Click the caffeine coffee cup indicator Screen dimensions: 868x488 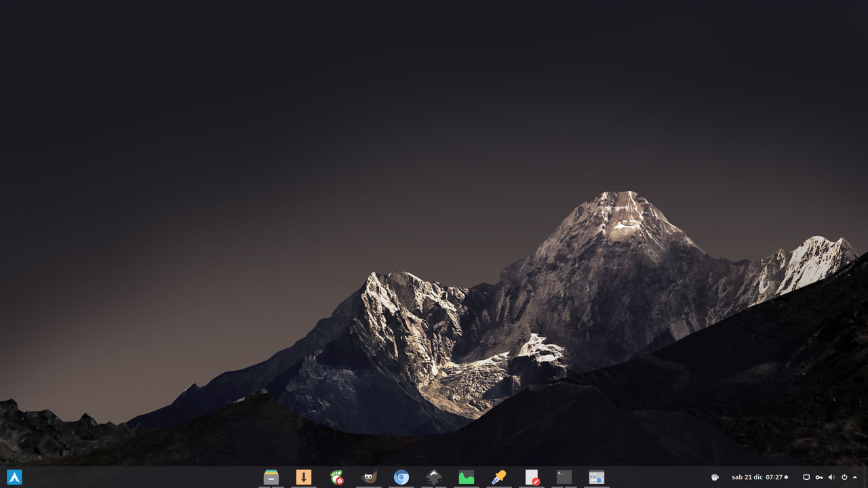(715, 477)
